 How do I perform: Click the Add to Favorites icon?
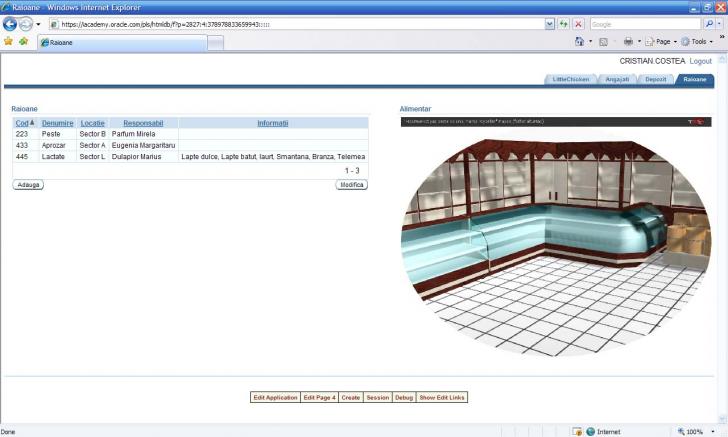[x=23, y=42]
